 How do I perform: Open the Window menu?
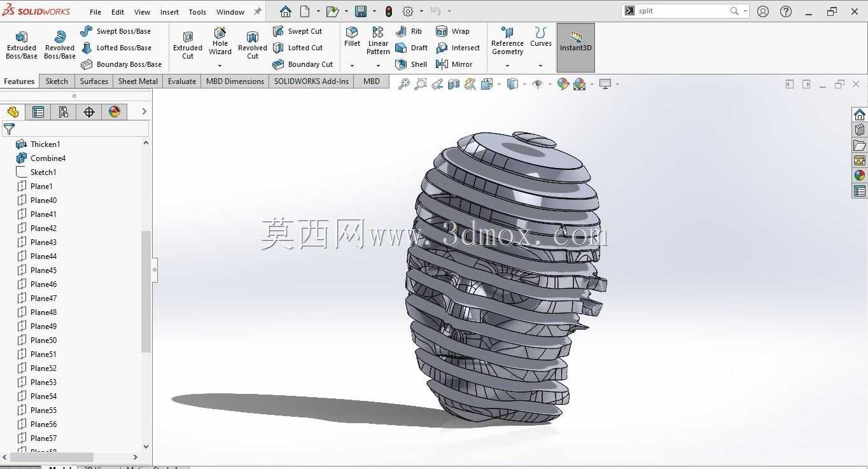pos(230,12)
